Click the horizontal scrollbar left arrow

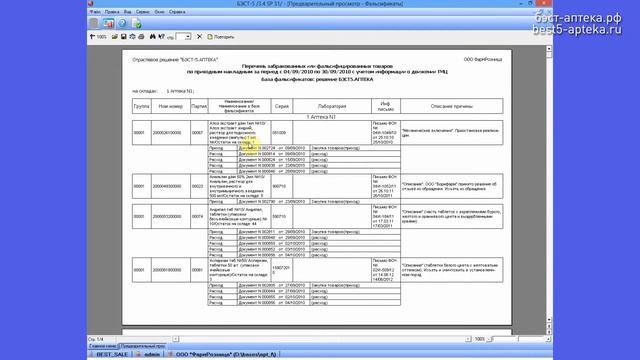pyautogui.click(x=176, y=339)
